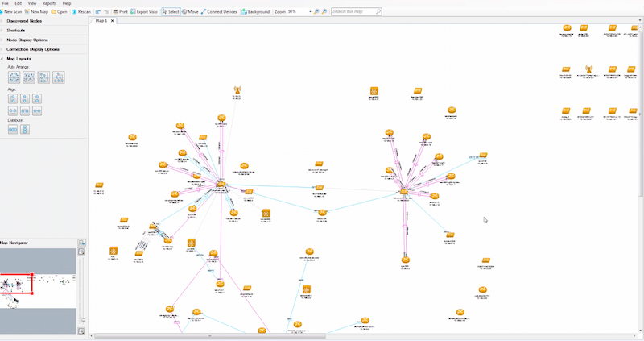Open the View menu
Viewport: 644px width, 341px height.
pyautogui.click(x=32, y=3)
